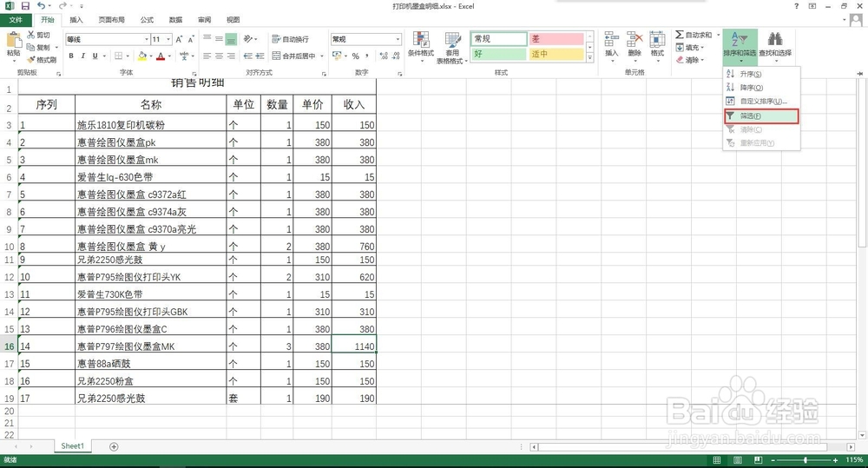Click the increase indent icon
868x468 pixels.
point(260,56)
